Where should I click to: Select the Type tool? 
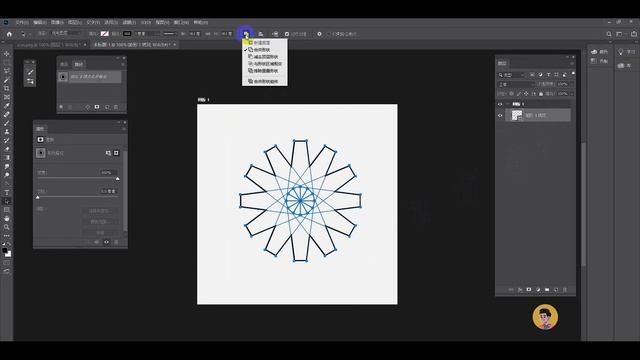[7, 192]
